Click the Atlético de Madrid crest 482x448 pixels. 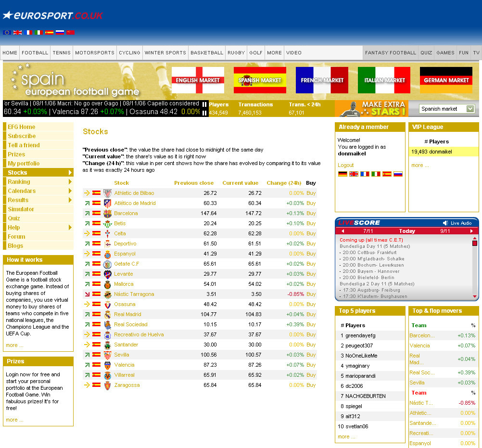coord(107,203)
